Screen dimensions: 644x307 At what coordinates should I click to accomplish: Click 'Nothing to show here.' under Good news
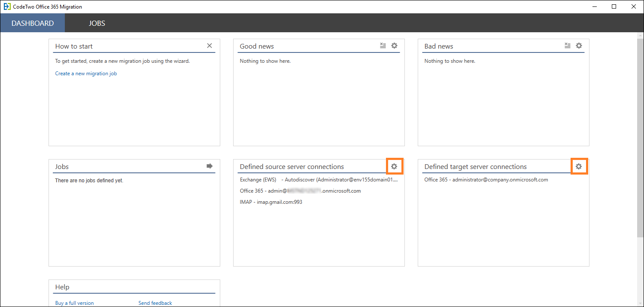265,61
